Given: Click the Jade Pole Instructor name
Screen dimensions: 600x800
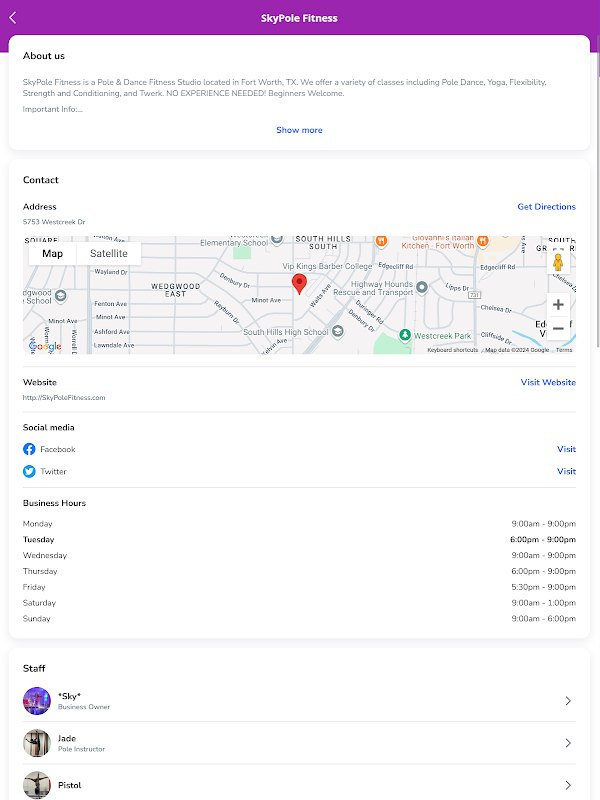Looking at the screenshot, I should click(x=67, y=738).
